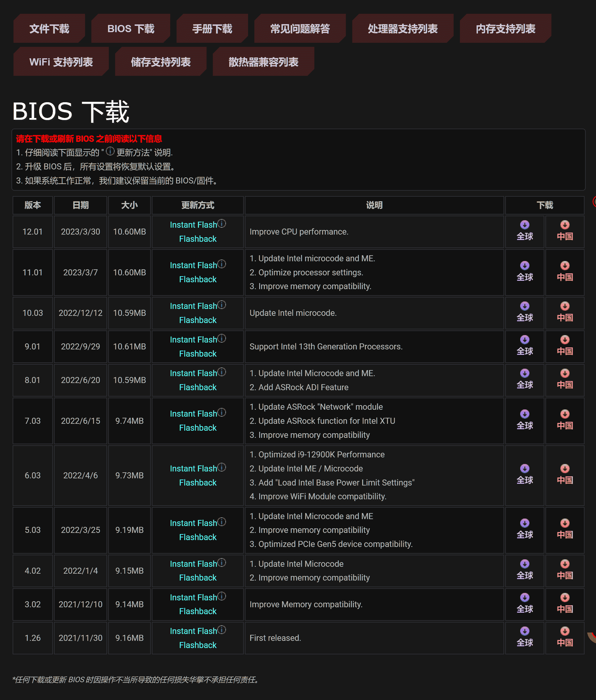Download BIOS 12.01 from global server
This screenshot has width=596, height=700.
click(x=525, y=225)
